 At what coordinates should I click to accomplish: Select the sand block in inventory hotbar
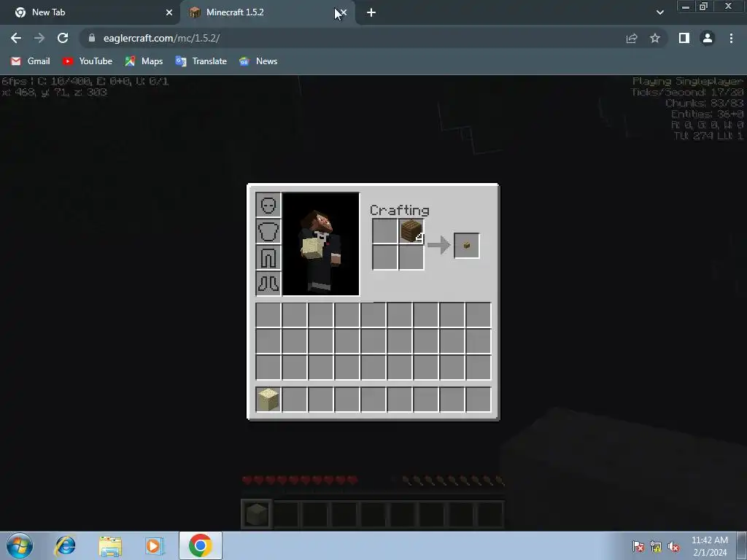click(x=268, y=399)
